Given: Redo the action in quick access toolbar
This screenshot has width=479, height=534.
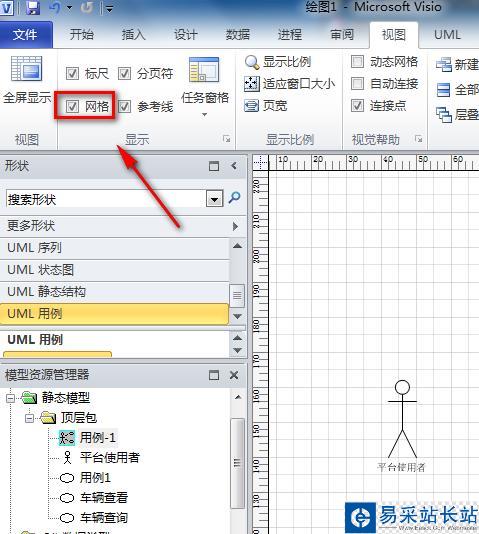Looking at the screenshot, I should coord(87,7).
